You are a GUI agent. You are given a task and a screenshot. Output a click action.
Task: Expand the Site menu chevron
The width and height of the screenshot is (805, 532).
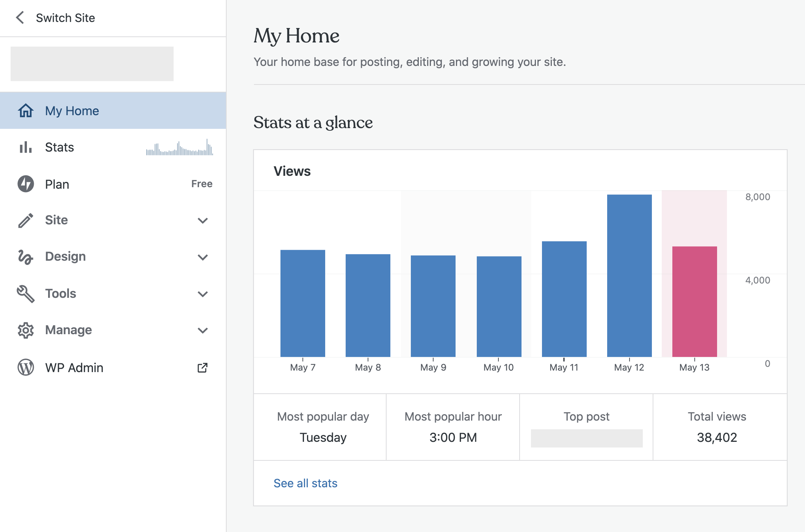coord(203,221)
